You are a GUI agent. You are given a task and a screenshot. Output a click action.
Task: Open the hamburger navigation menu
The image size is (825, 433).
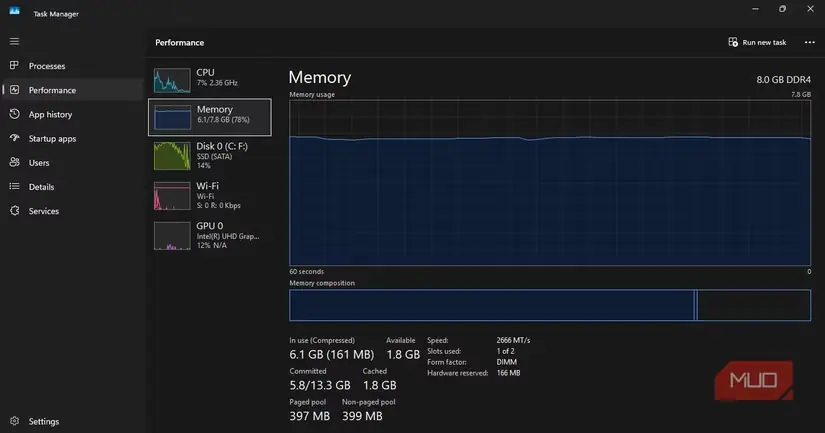point(14,42)
